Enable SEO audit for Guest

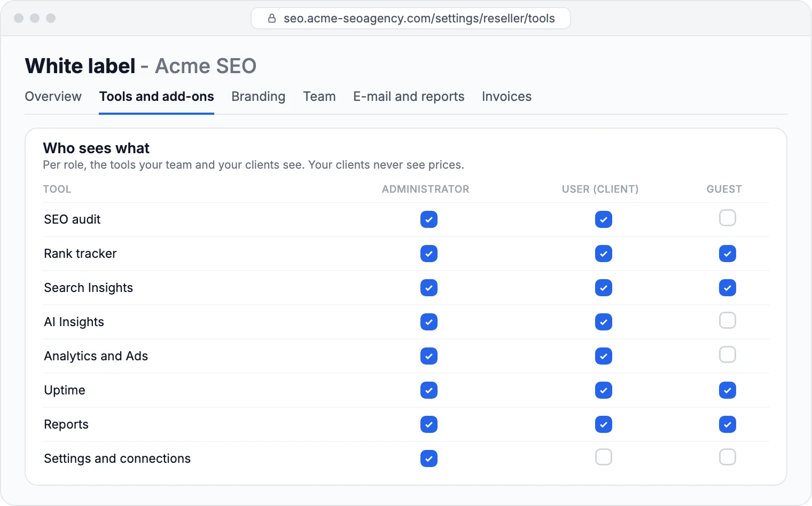tap(728, 218)
